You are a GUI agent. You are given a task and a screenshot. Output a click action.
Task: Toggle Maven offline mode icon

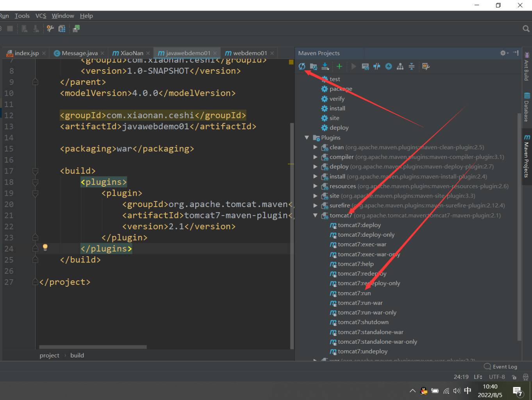coord(377,66)
